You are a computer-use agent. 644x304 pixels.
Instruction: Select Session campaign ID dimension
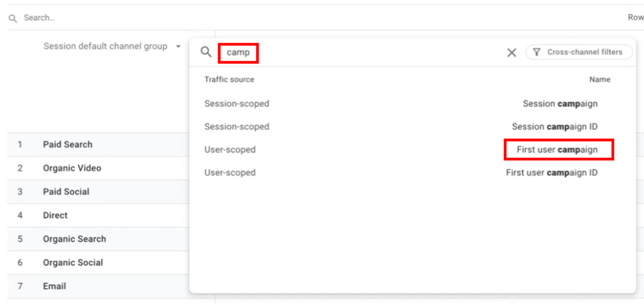point(554,126)
